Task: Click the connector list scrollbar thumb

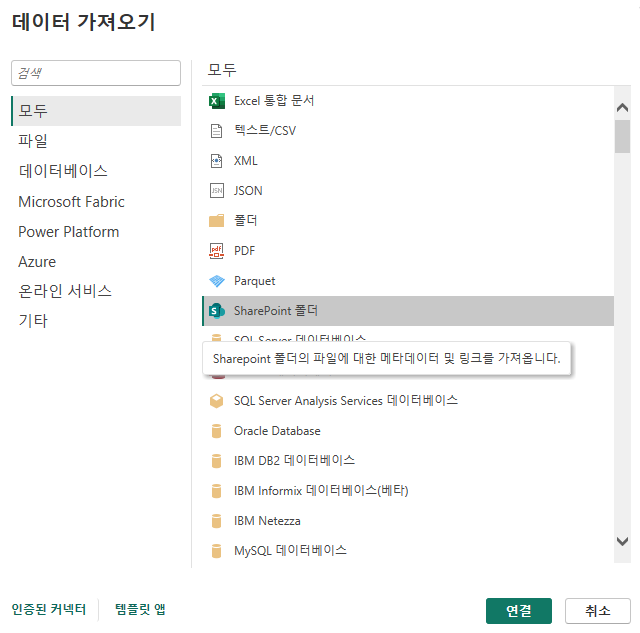Action: click(622, 136)
